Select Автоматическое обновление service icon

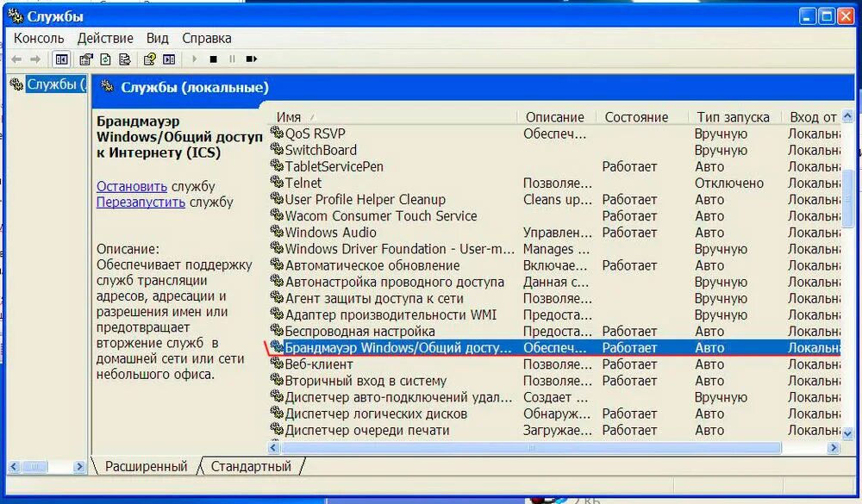(277, 264)
